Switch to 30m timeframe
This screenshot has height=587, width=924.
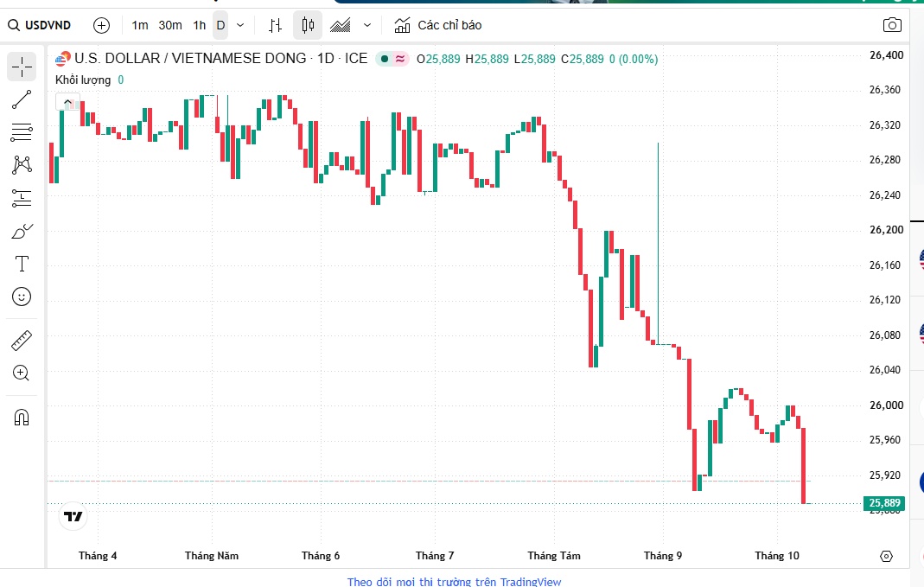(x=170, y=25)
